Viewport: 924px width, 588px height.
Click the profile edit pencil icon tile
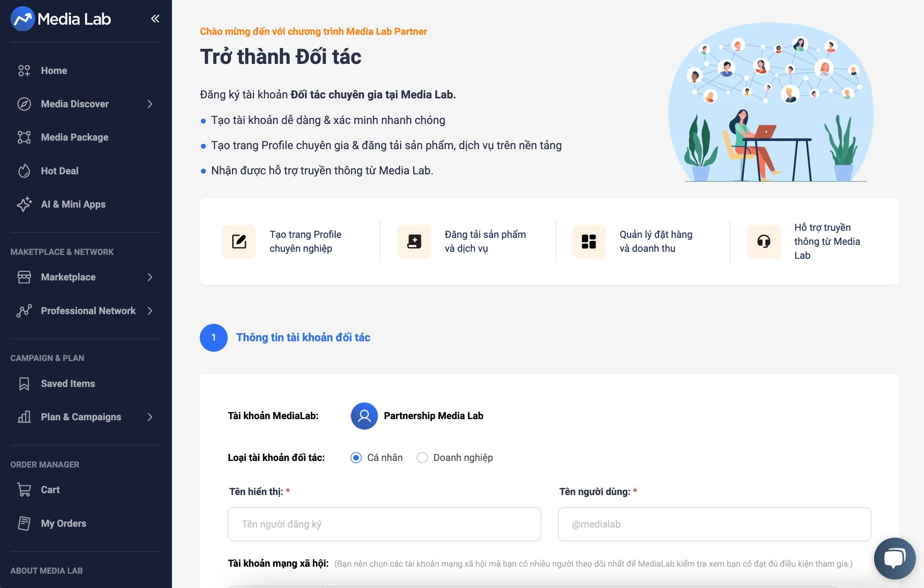pyautogui.click(x=239, y=241)
